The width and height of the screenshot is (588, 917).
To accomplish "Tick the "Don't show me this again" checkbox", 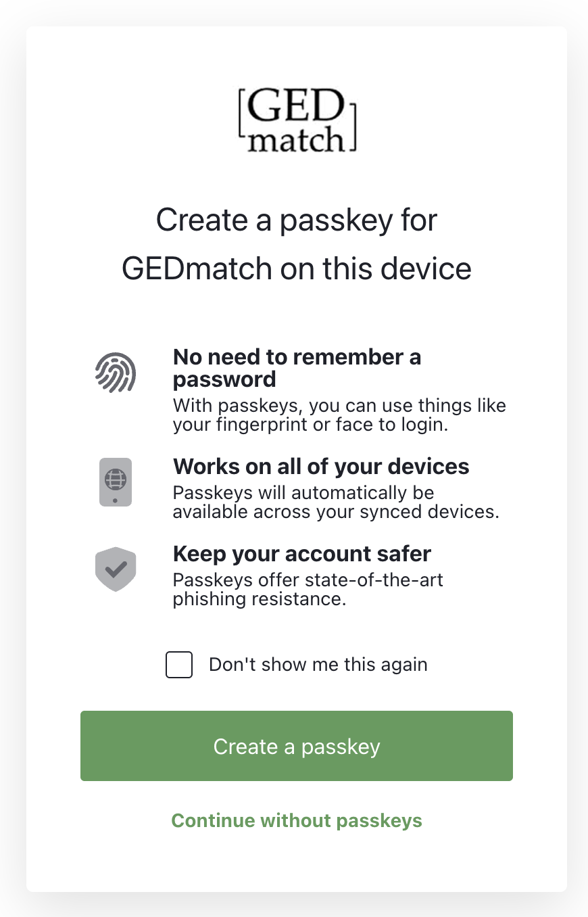I will coord(179,665).
